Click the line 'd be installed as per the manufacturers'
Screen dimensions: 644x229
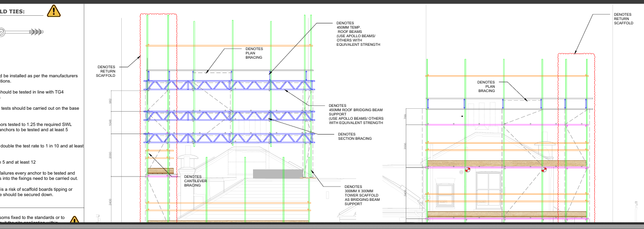pyautogui.click(x=39, y=75)
